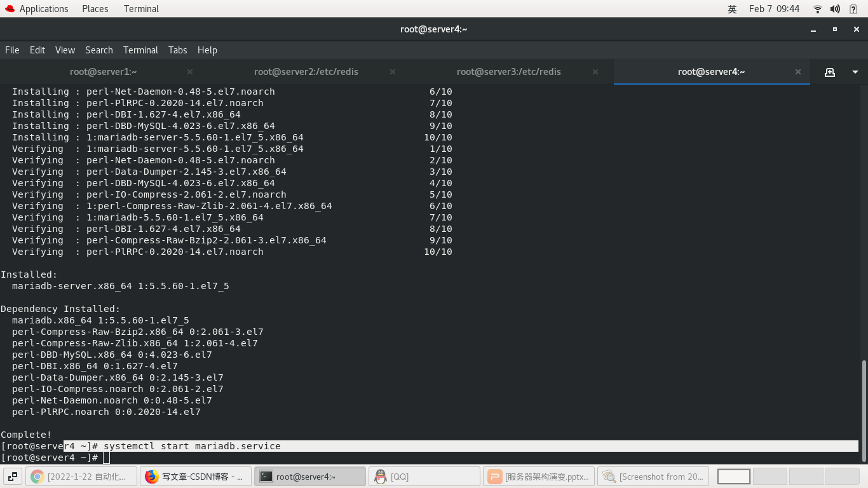Click the root@server4 taskbar button
The image size is (868, 488).
coord(309,476)
